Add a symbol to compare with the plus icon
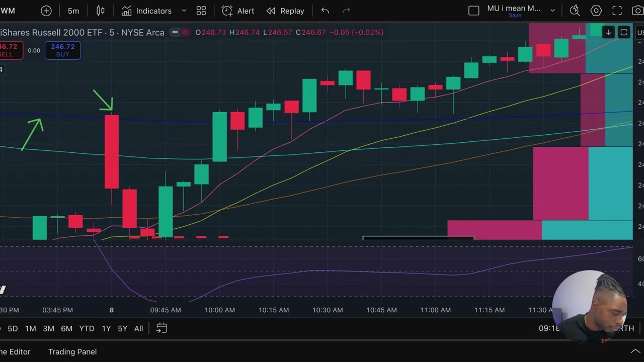Image resolution: width=644 pixels, height=362 pixels. pyautogui.click(x=46, y=11)
